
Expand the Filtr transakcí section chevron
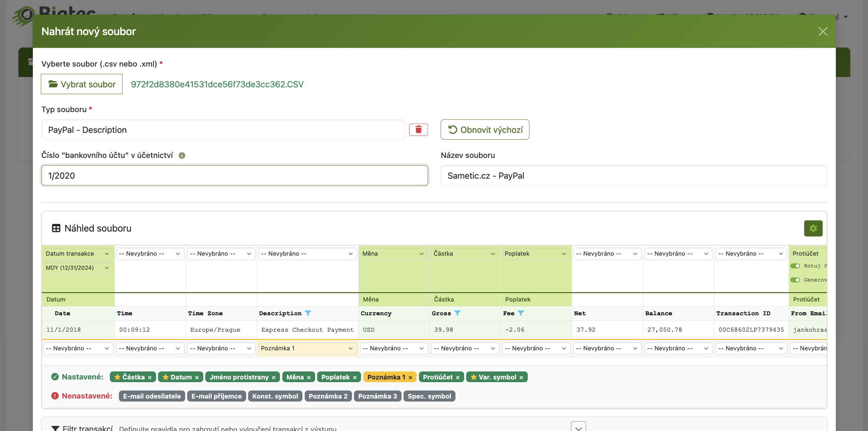(578, 428)
